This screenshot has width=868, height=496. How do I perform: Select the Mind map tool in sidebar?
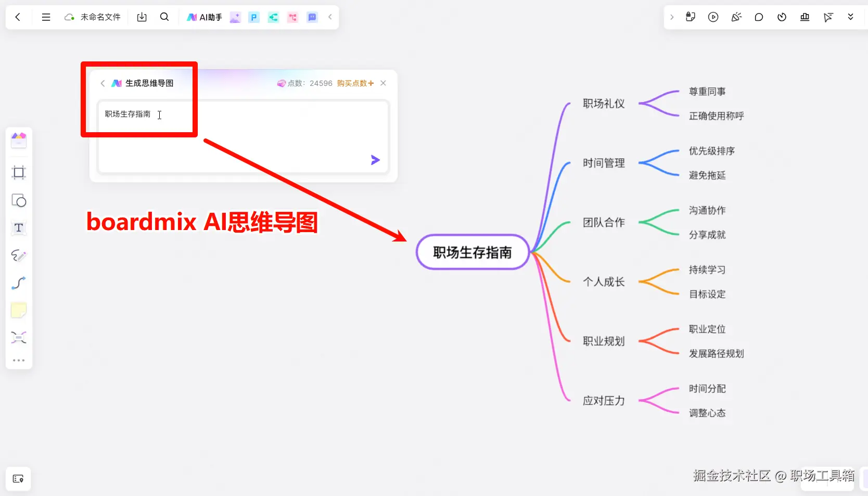coord(19,338)
